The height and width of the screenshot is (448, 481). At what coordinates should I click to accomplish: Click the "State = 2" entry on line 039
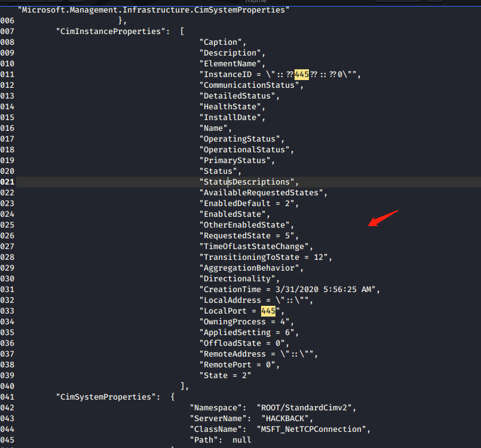(225, 375)
